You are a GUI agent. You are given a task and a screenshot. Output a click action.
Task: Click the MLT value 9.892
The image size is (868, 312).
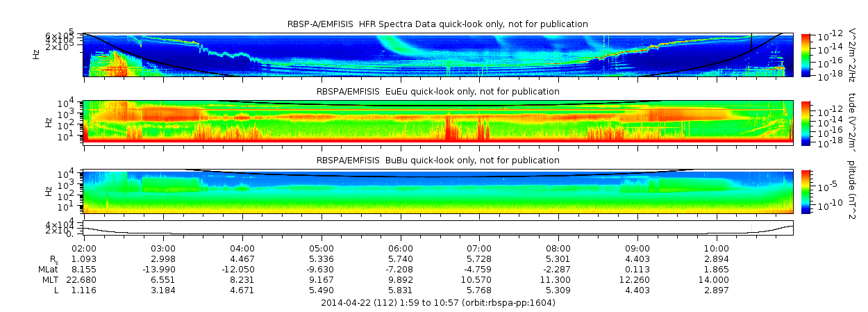point(401,279)
